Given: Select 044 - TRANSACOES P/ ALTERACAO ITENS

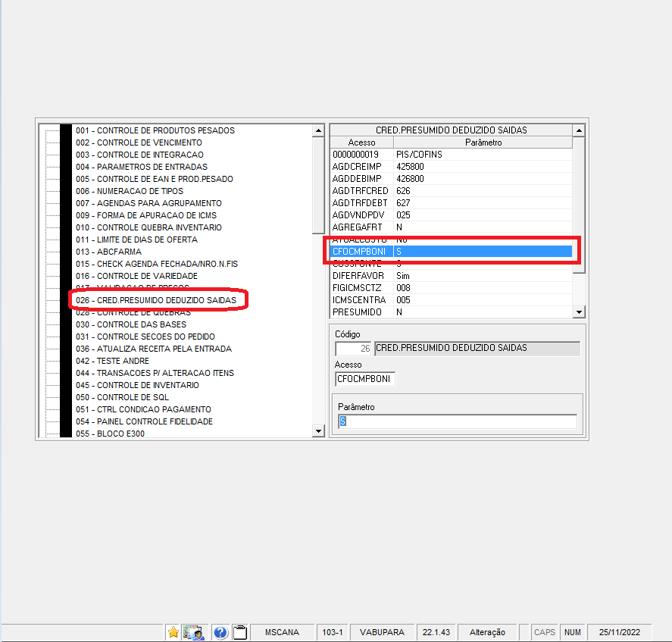Looking at the screenshot, I should point(155,373).
